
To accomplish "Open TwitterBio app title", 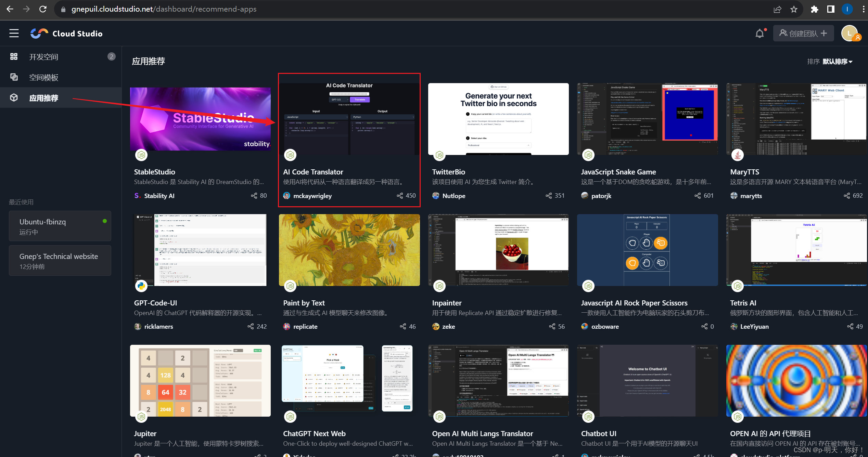I will click(449, 172).
